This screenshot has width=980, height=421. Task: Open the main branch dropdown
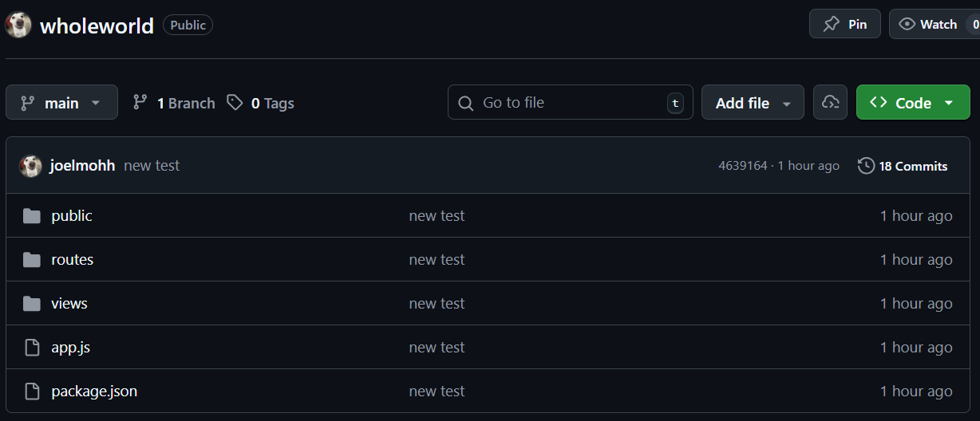click(61, 103)
